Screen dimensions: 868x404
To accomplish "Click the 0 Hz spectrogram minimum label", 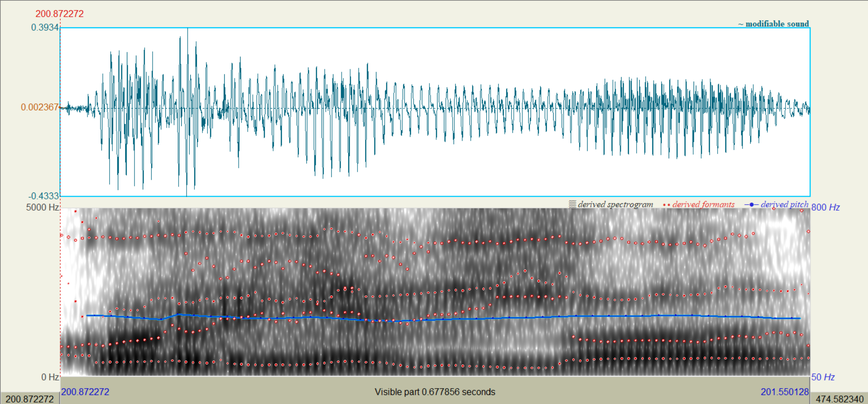I will coord(50,377).
